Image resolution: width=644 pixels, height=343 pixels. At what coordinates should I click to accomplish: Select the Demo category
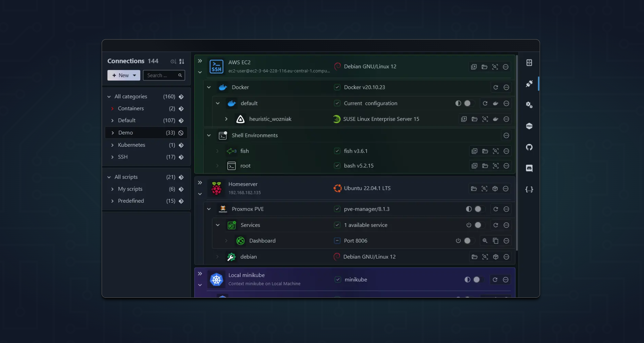point(125,133)
